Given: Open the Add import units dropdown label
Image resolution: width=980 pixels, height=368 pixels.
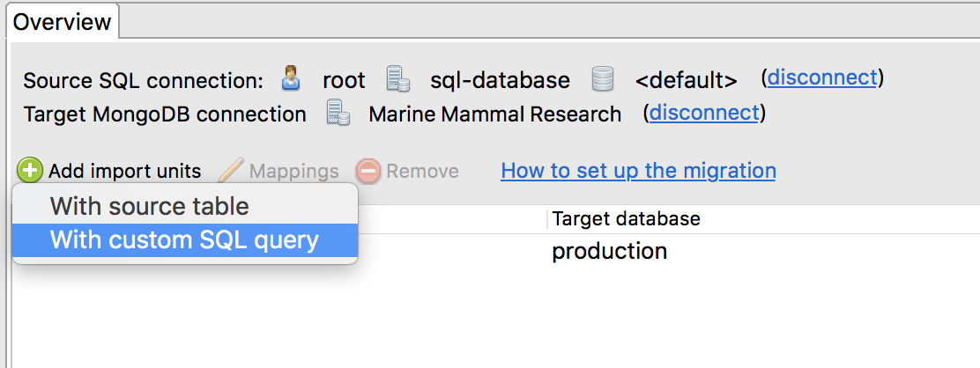Looking at the screenshot, I should pos(124,171).
